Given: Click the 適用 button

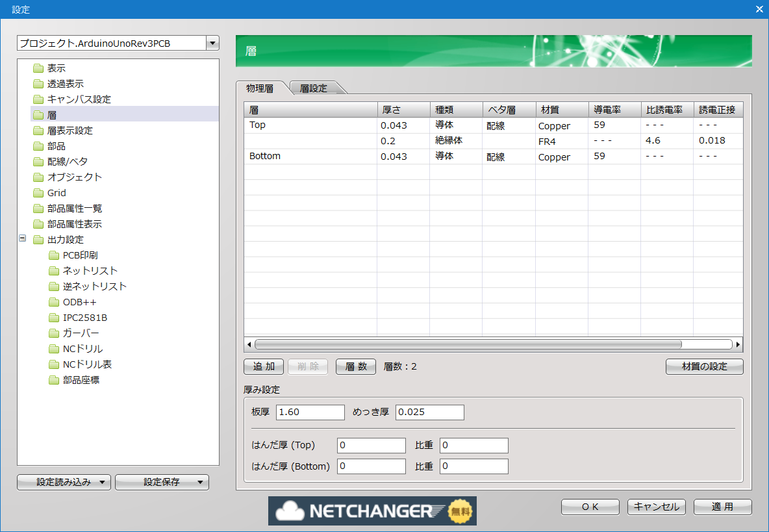Looking at the screenshot, I should pyautogui.click(x=722, y=507).
